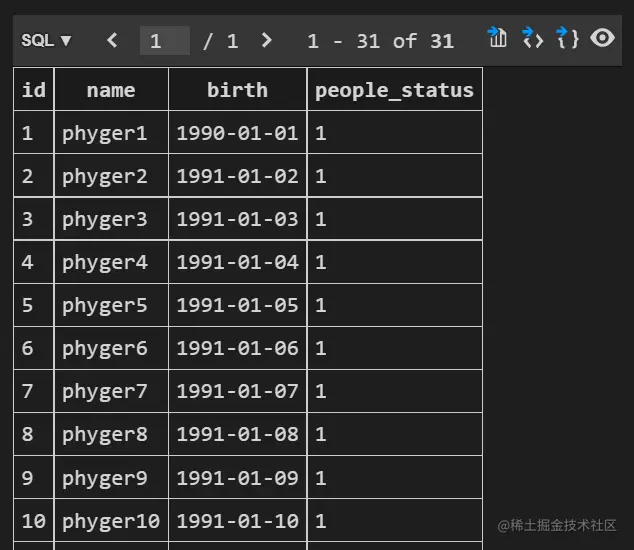Click id cell of phyger1 row

34,133
